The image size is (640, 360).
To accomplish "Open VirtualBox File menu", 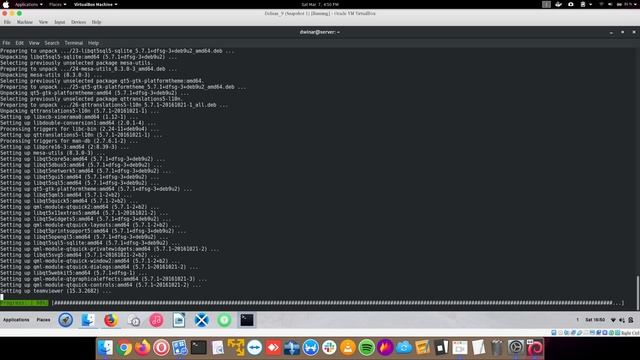I will click(7, 22).
